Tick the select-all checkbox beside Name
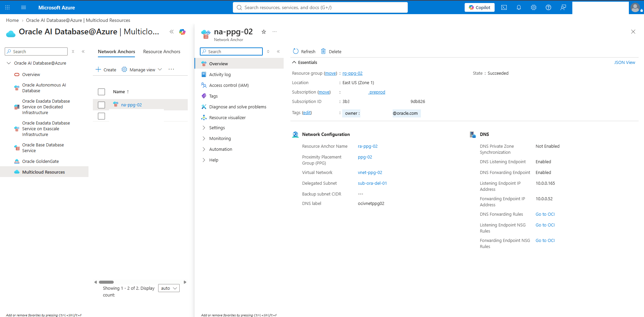 tap(101, 92)
